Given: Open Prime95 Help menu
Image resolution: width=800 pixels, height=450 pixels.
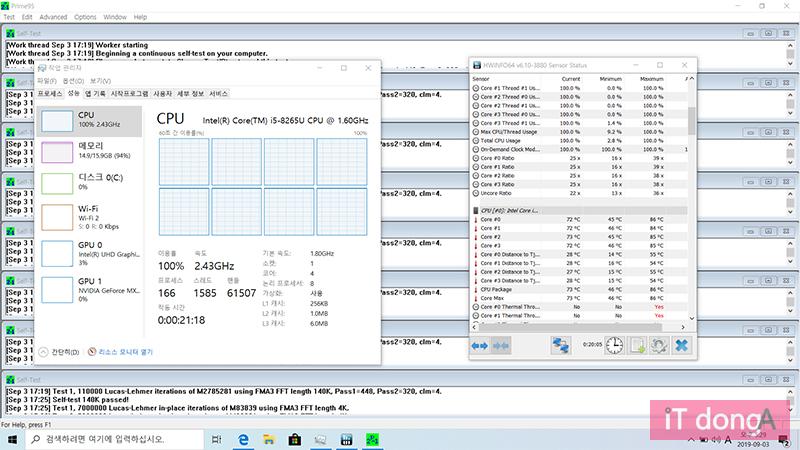Looking at the screenshot, I should tap(140, 17).
